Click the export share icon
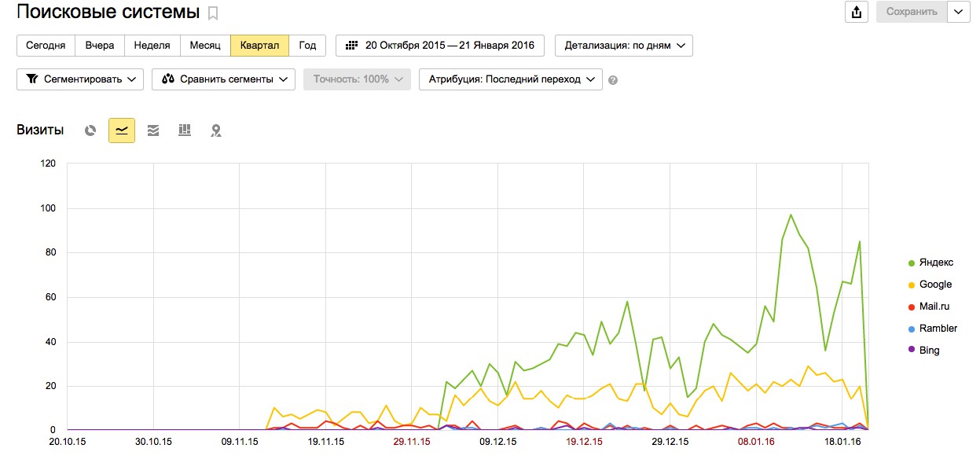This screenshot has height=463, width=980. pos(856,12)
